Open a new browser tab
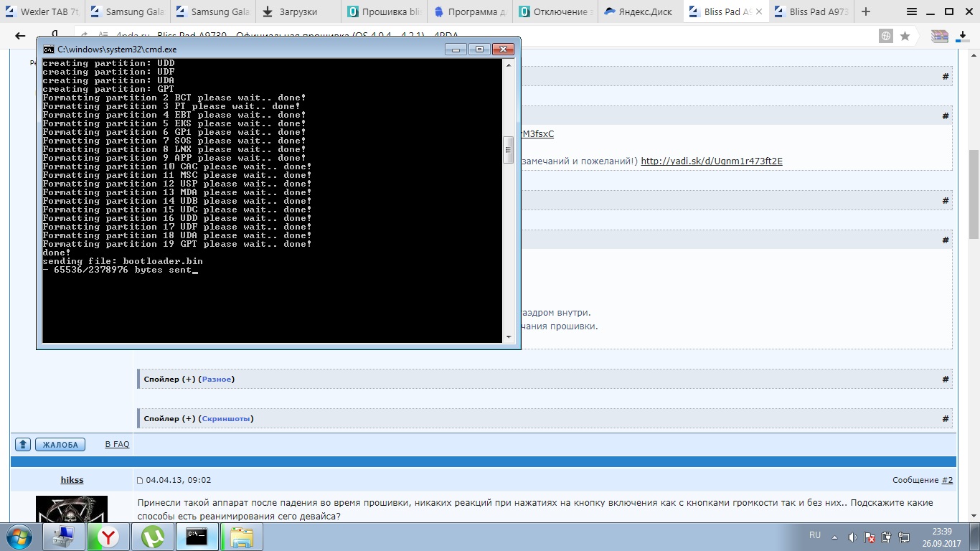The height and width of the screenshot is (551, 980). click(866, 11)
